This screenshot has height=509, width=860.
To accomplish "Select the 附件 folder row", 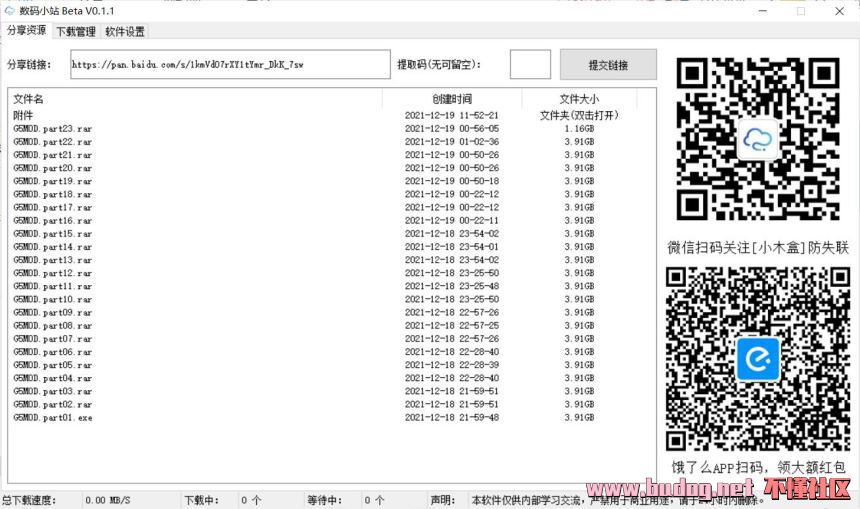I will pos(23,115).
